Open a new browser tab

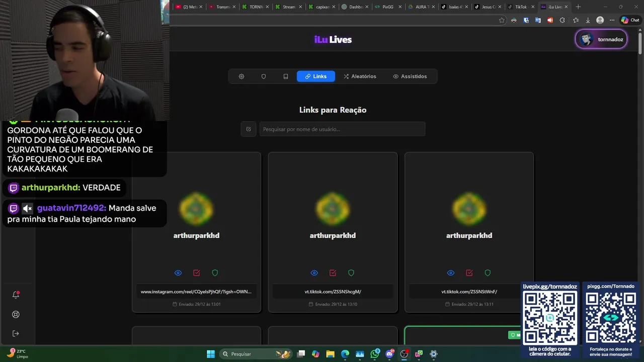coord(578,7)
